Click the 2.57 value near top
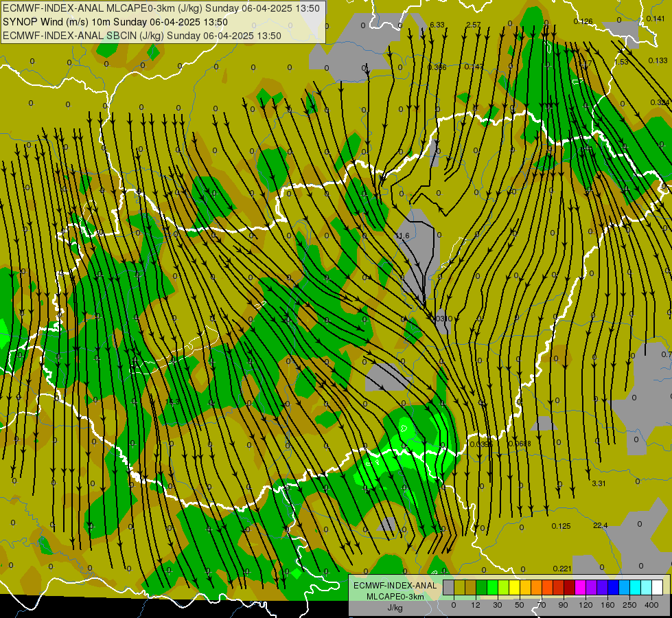The height and width of the screenshot is (618, 672). click(473, 25)
